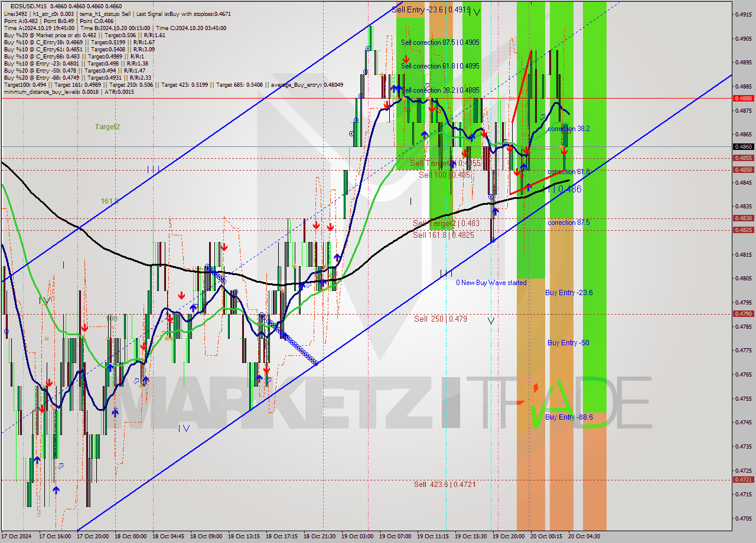Viewport: 756px width, 543px height.
Task: Click the blue 'correction 61.8' label
Action: pos(568,172)
